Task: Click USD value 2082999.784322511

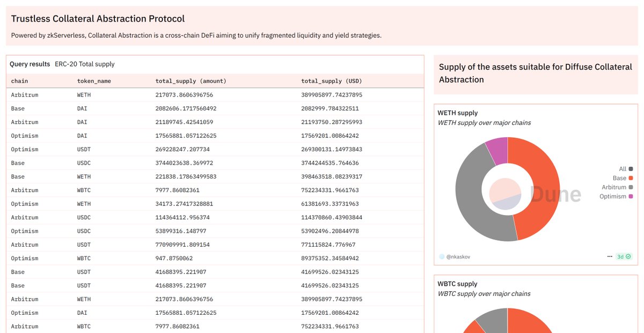Action: click(x=330, y=108)
